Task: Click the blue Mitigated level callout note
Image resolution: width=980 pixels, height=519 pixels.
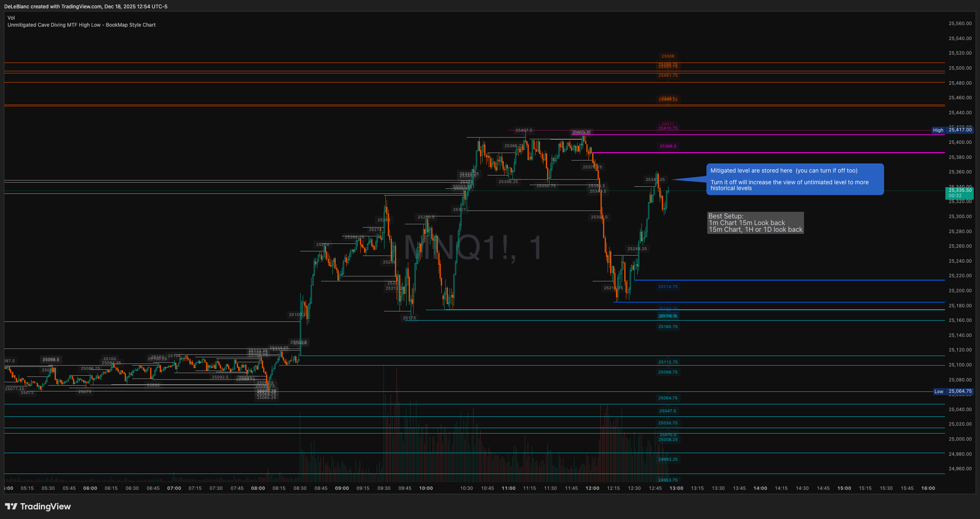Action: pyautogui.click(x=795, y=179)
